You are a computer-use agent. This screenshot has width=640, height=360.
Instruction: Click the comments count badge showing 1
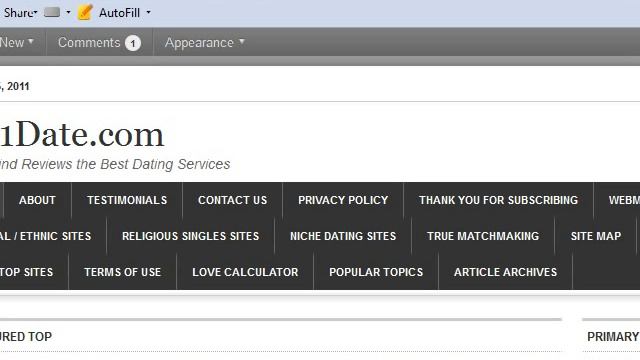coord(133,43)
